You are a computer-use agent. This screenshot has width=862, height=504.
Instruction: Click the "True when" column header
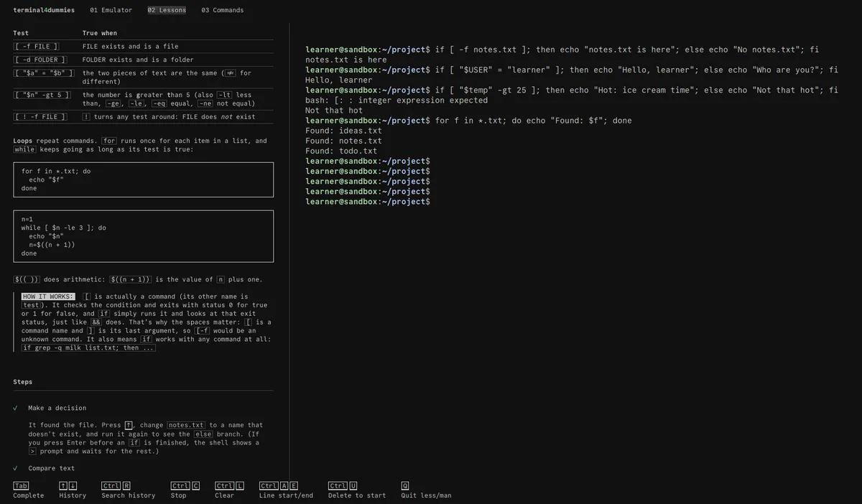100,33
